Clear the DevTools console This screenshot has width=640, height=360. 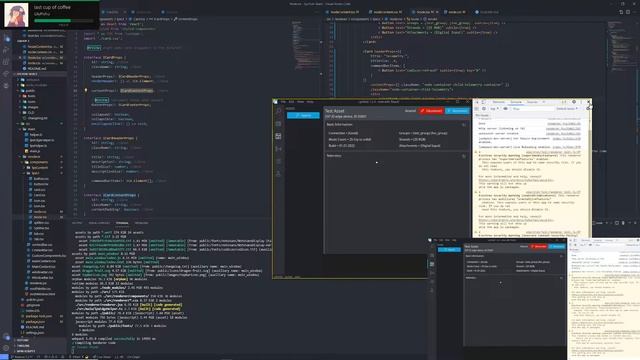pyautogui.click(x=484, y=109)
